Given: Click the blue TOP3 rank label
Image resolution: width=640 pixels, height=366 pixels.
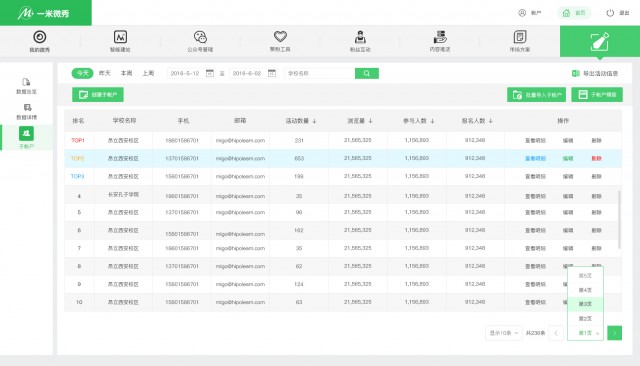Looking at the screenshot, I should [x=77, y=176].
